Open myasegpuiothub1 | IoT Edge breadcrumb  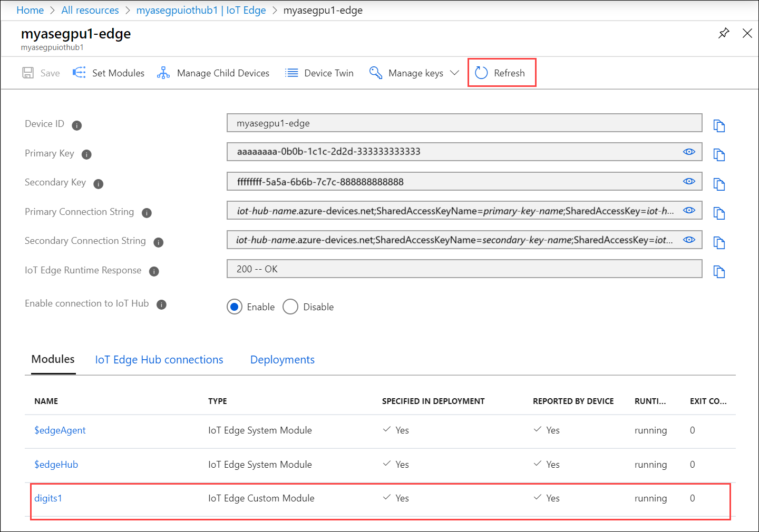pos(201,10)
